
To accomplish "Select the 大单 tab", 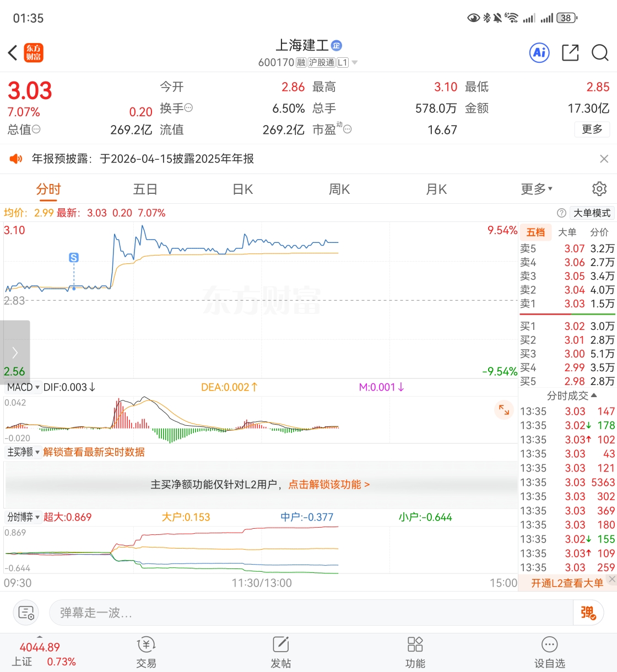I will tap(567, 232).
